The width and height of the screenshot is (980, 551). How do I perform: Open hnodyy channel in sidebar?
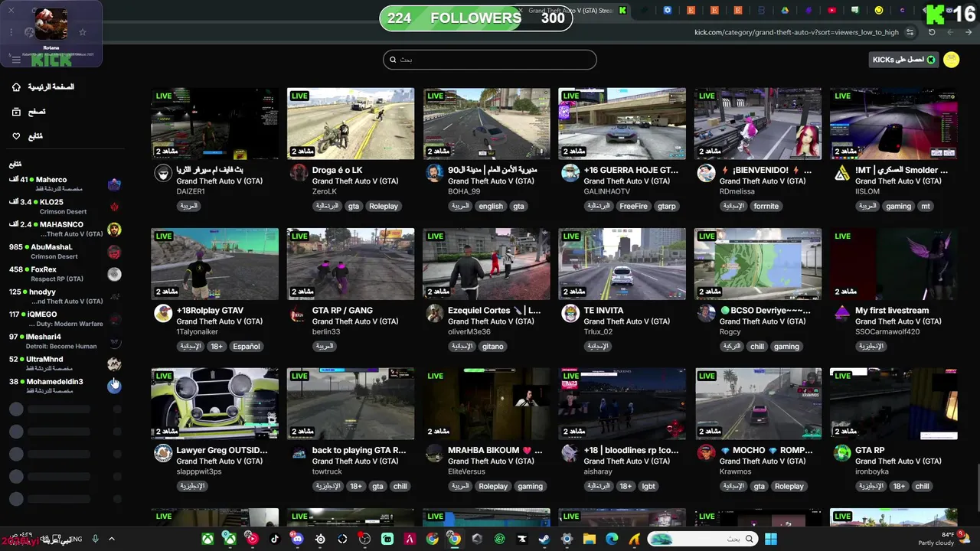65,296
